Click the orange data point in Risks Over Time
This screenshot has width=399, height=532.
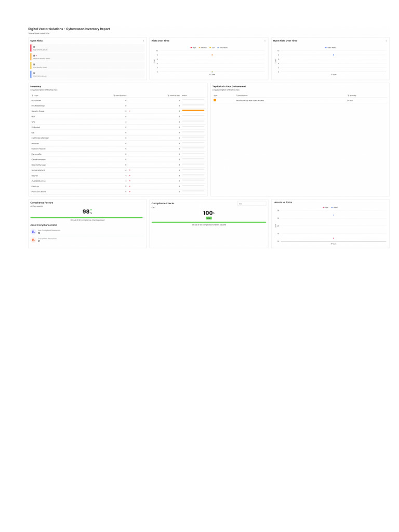tap(212, 55)
